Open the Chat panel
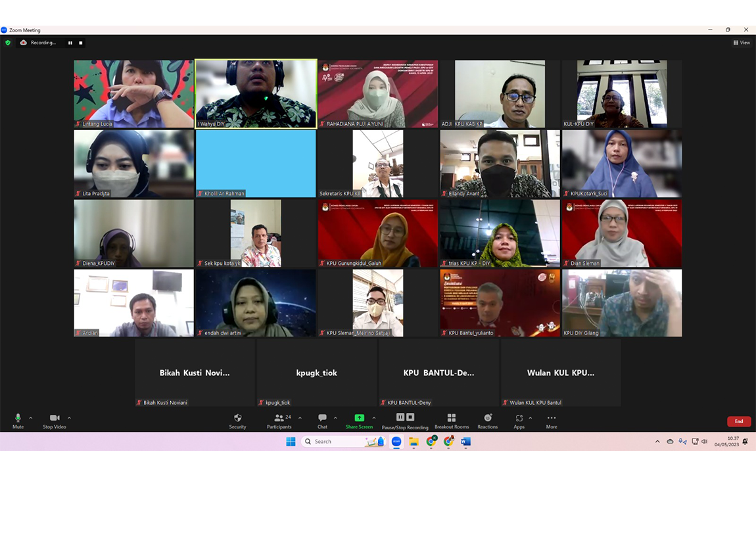 (x=322, y=419)
